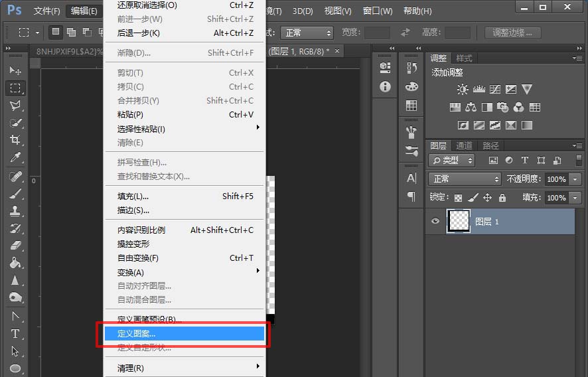This screenshot has width=588, height=377.
Task: Open the Brush Presets panel icon
Action: [411, 151]
